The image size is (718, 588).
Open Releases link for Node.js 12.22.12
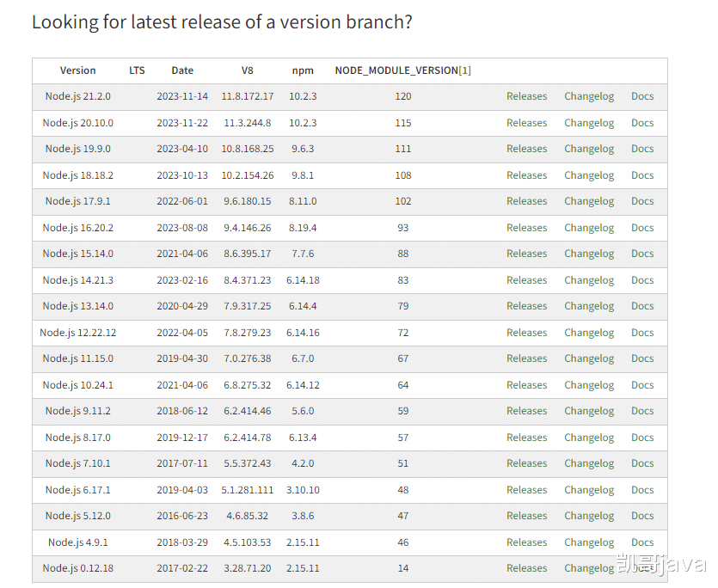pos(526,333)
